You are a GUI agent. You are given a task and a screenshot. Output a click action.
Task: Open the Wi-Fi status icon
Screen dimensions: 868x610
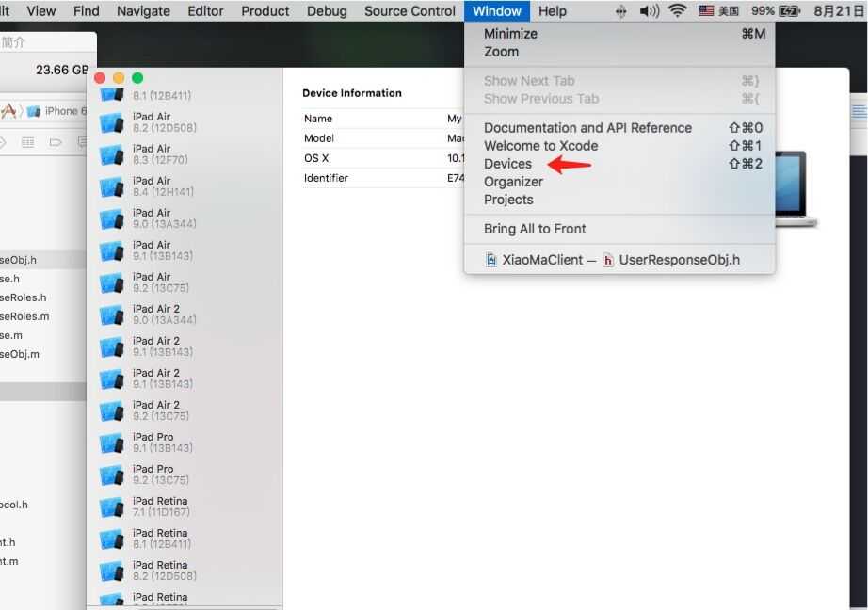point(678,10)
